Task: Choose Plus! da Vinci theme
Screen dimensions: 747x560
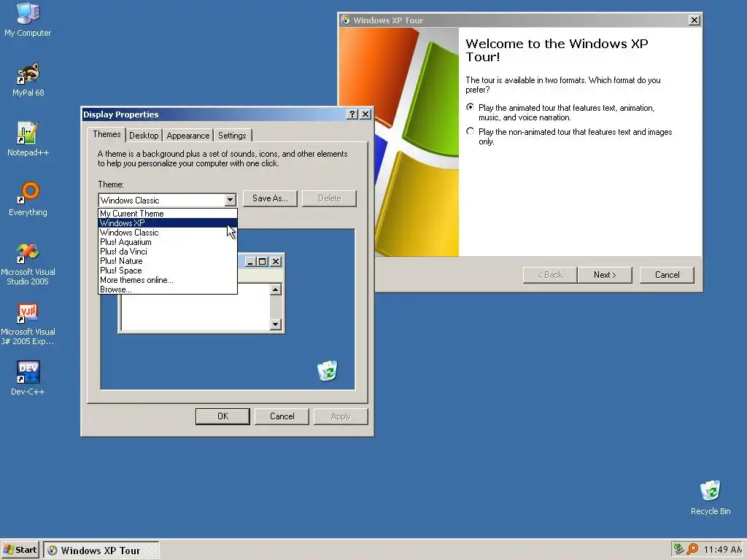Action: pyautogui.click(x=168, y=252)
